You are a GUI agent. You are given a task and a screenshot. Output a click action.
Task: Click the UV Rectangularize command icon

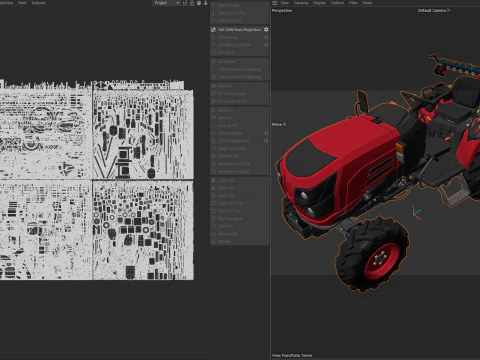click(213, 141)
